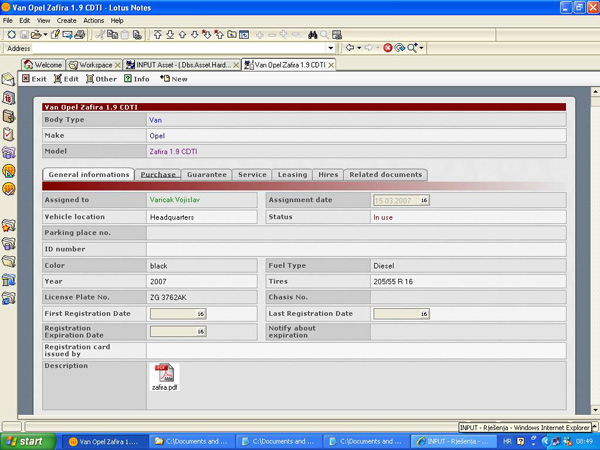Click the Van Opel Zafira taskbar button
The height and width of the screenshot is (450, 600).
pos(104,442)
